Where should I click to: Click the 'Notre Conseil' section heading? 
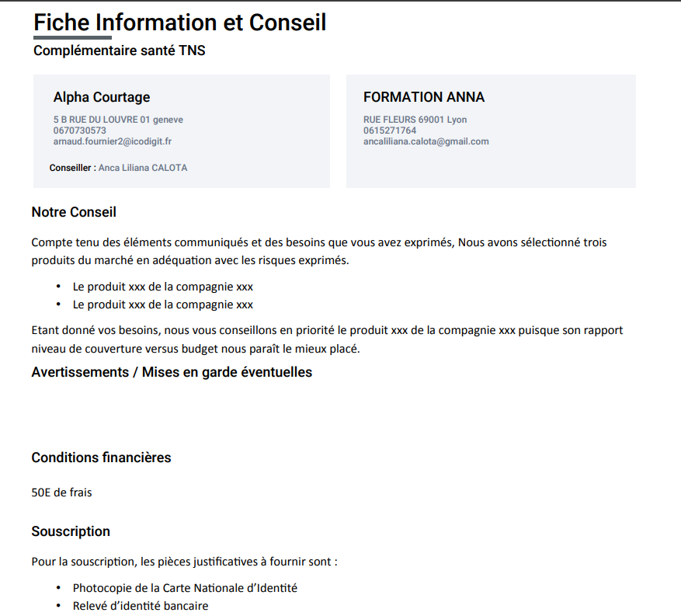point(74,212)
